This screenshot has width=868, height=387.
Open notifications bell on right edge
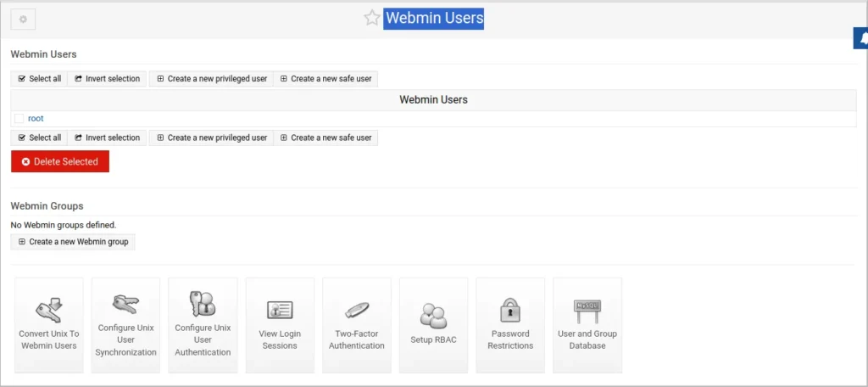862,38
